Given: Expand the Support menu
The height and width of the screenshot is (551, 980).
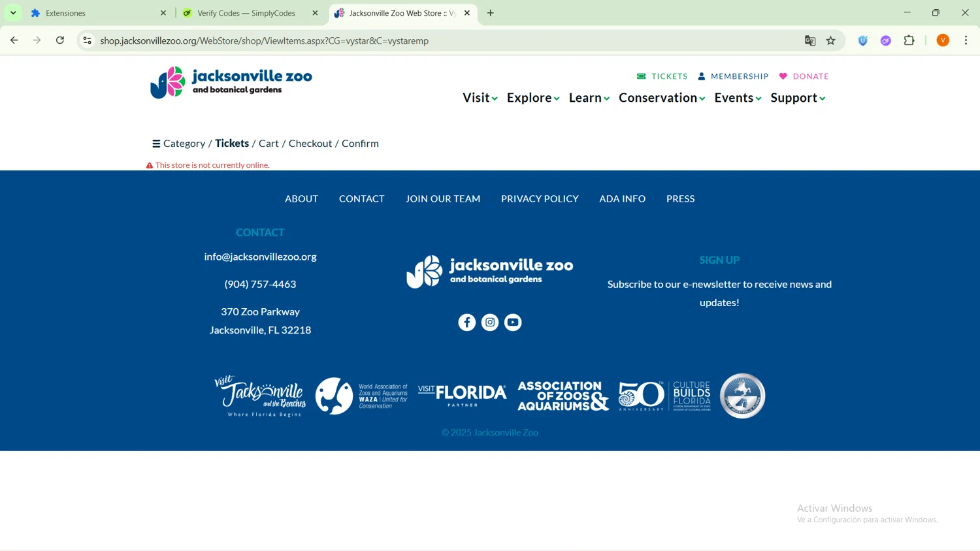Looking at the screenshot, I should pos(798,98).
